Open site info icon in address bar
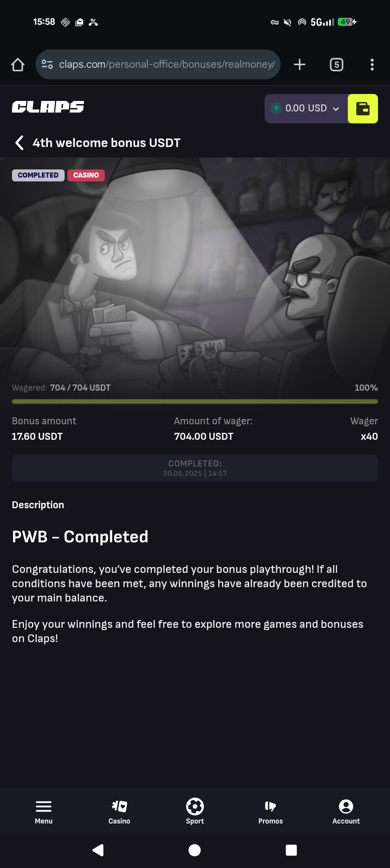Viewport: 390px width, 868px height. [47, 64]
